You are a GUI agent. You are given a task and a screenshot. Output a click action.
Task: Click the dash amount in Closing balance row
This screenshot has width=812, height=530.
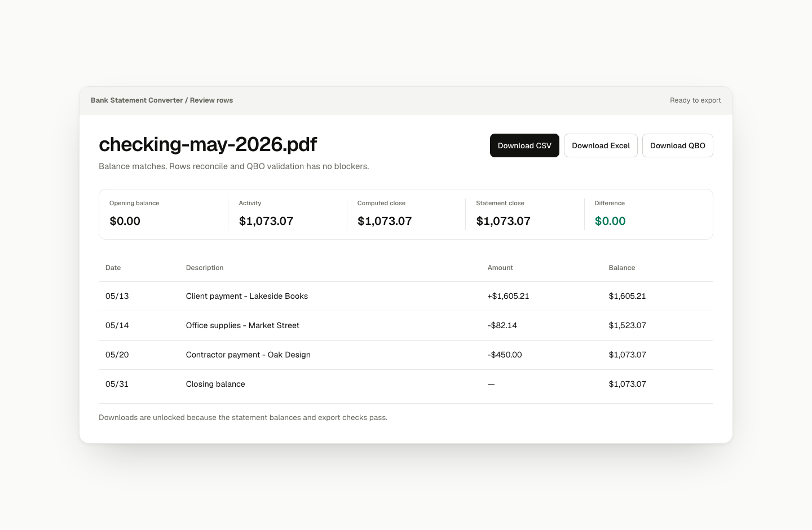pyautogui.click(x=491, y=384)
